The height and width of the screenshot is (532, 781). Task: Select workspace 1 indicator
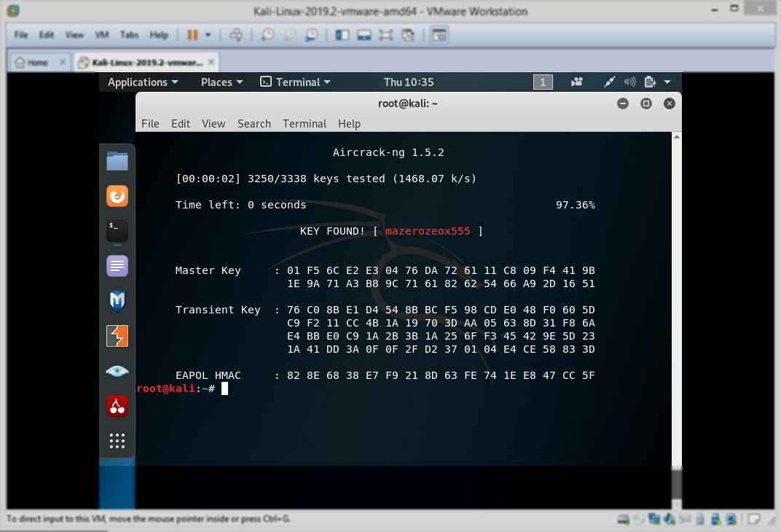click(x=543, y=82)
